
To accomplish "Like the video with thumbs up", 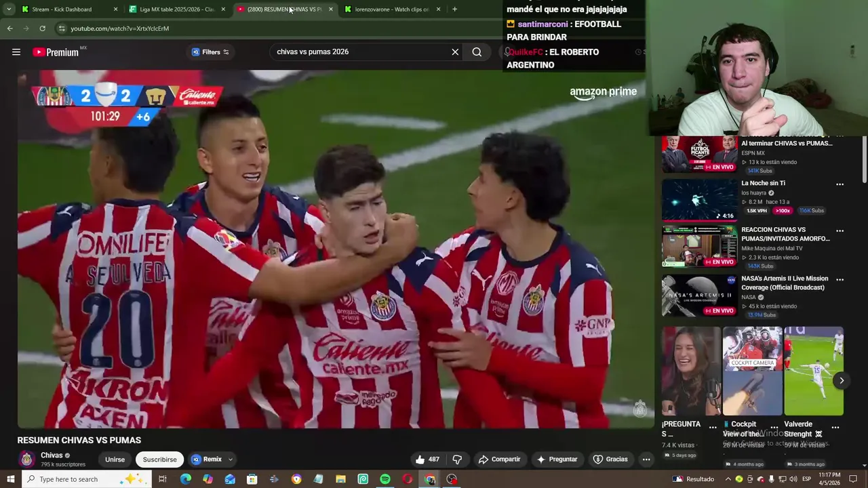I will (x=427, y=460).
